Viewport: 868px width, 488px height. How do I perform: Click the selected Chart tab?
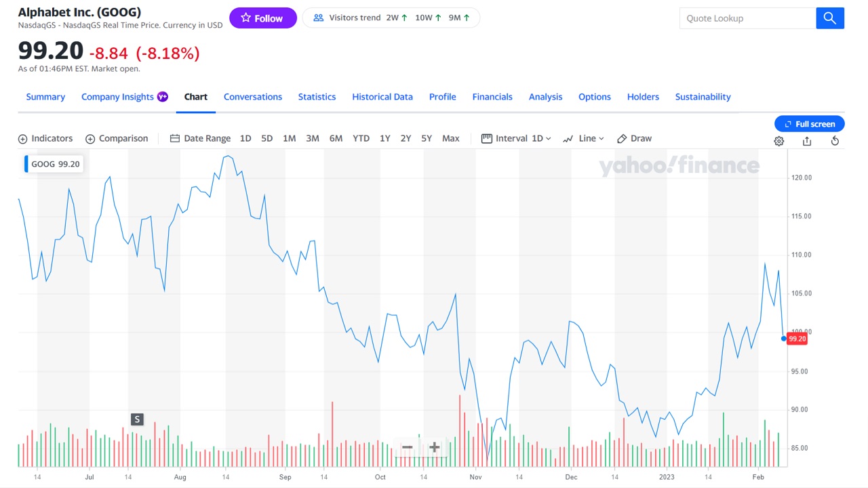(x=196, y=97)
